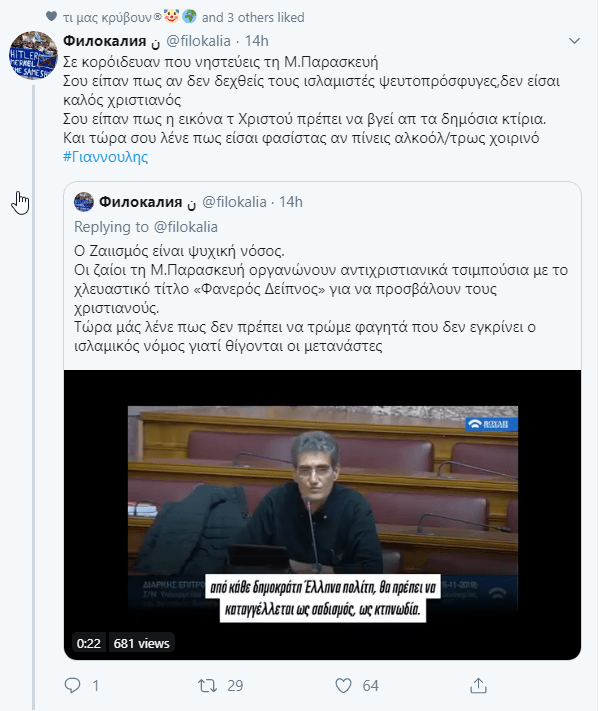Open the #Γιαννουλης hashtag link
Viewport: 600px width, 711px height.
coord(106,157)
